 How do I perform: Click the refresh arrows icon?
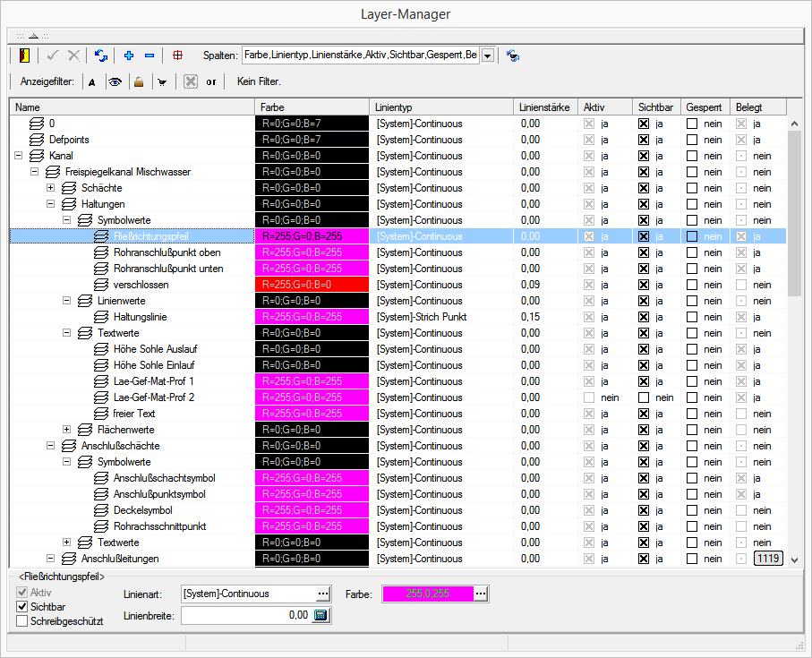(101, 56)
